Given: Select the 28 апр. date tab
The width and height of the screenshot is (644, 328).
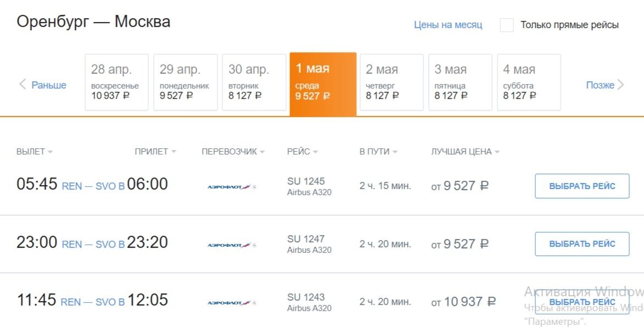Looking at the screenshot, I should [116, 82].
